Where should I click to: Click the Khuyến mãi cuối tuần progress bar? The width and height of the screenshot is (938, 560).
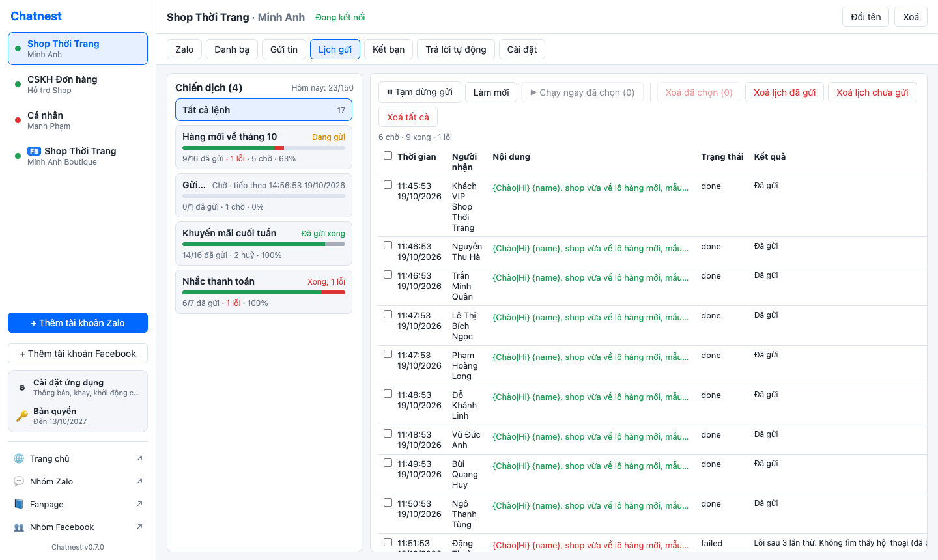point(264,244)
